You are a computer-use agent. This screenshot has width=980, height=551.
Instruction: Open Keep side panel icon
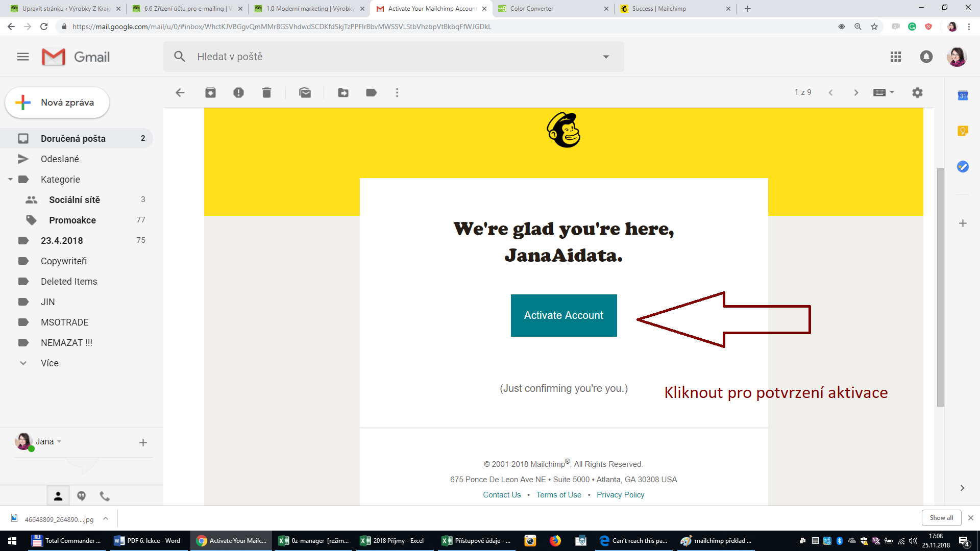pos(963,131)
